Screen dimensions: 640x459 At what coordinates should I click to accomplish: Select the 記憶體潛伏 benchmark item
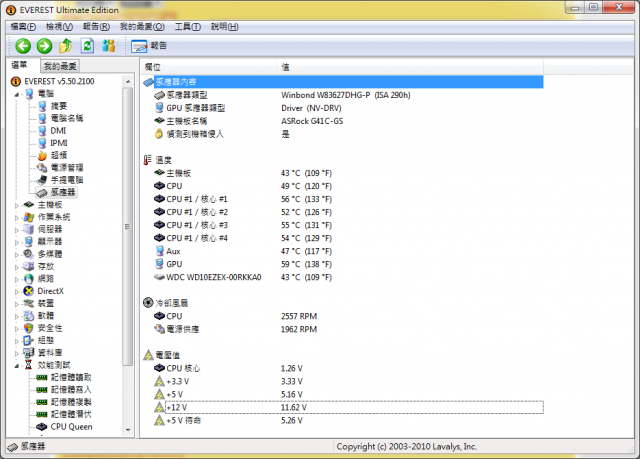tap(71, 414)
